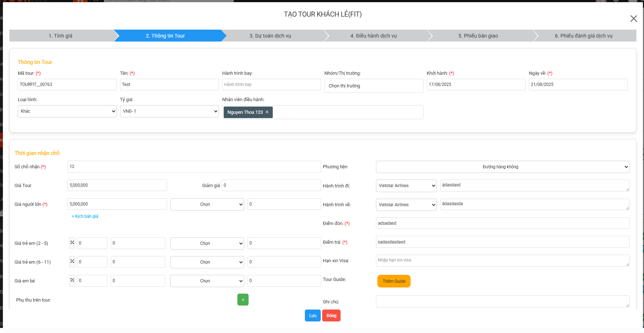Go to step 3 Dự toán dịch vụ
Screen dimensions: 644x333
pos(270,36)
